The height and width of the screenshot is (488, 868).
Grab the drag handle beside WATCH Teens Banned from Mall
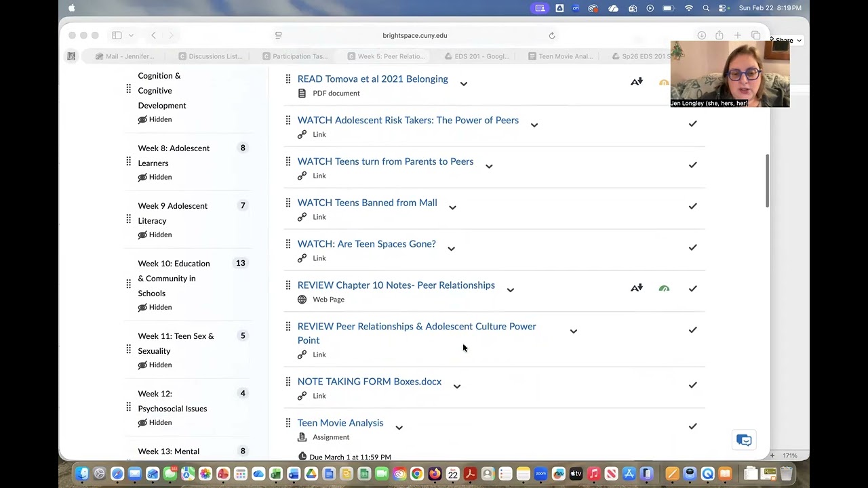pyautogui.click(x=288, y=203)
